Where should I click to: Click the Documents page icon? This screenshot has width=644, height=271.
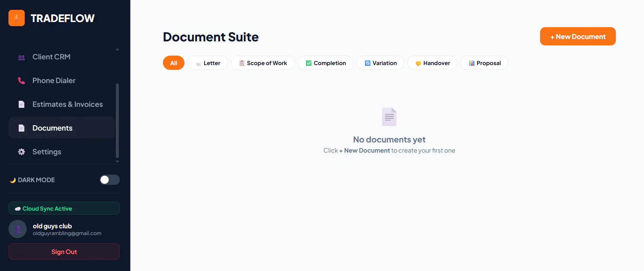pyautogui.click(x=21, y=128)
